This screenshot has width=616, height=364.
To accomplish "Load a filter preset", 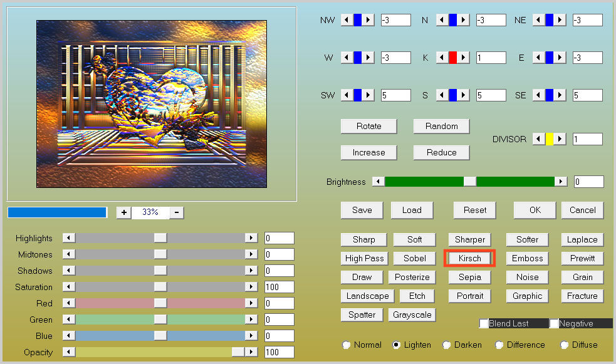I will click(412, 211).
